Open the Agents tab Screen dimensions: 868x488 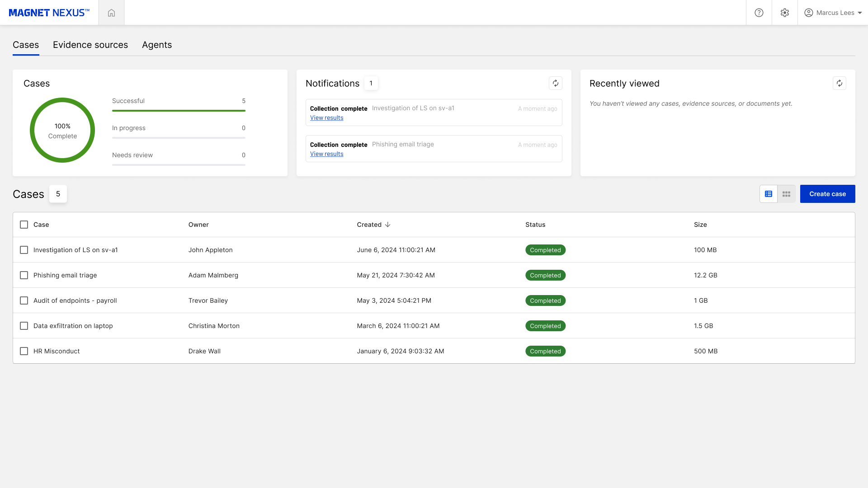[157, 45]
